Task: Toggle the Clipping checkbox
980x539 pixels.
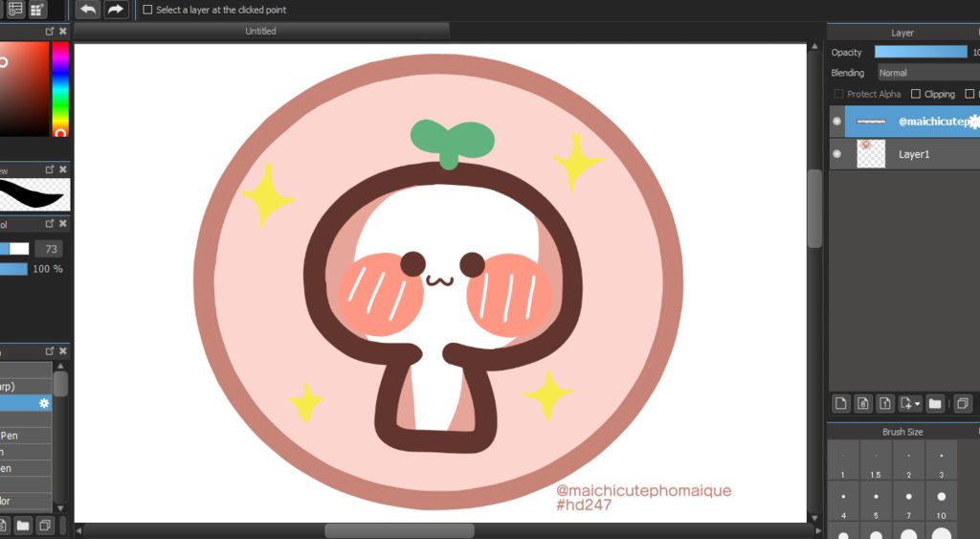Action: pyautogui.click(x=916, y=94)
